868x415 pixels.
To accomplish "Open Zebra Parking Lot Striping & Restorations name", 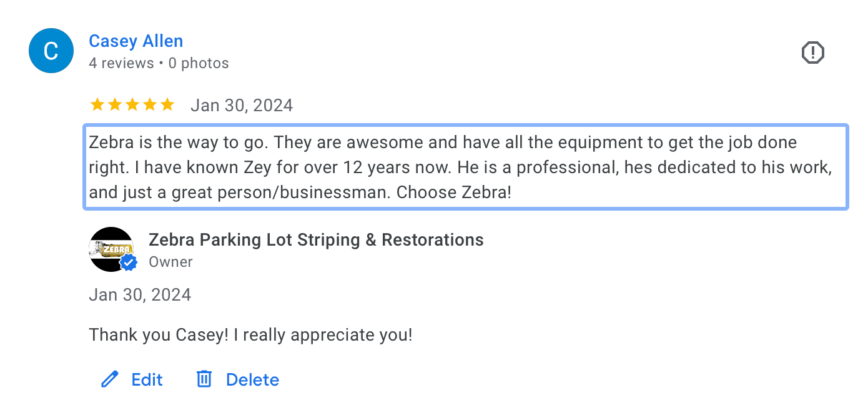I will pyautogui.click(x=316, y=240).
